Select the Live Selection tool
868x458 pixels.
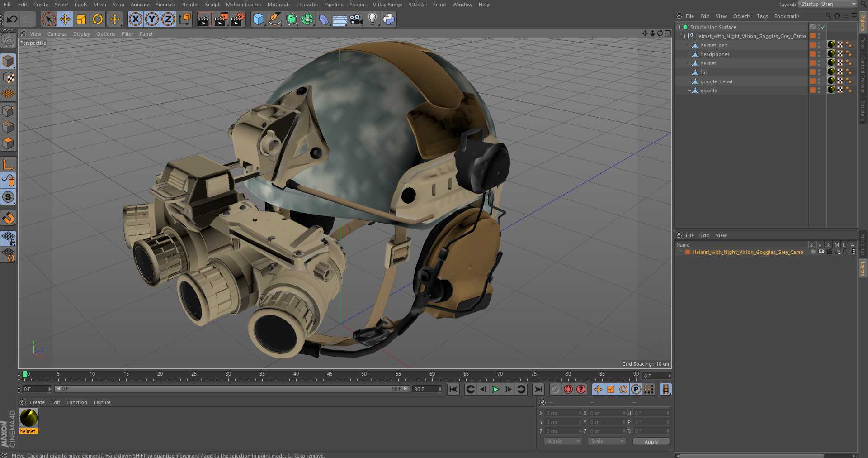click(x=48, y=19)
